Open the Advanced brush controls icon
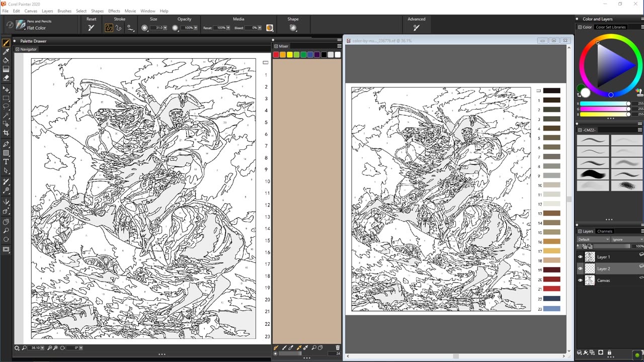Image resolution: width=644 pixels, height=362 pixels. (416, 28)
